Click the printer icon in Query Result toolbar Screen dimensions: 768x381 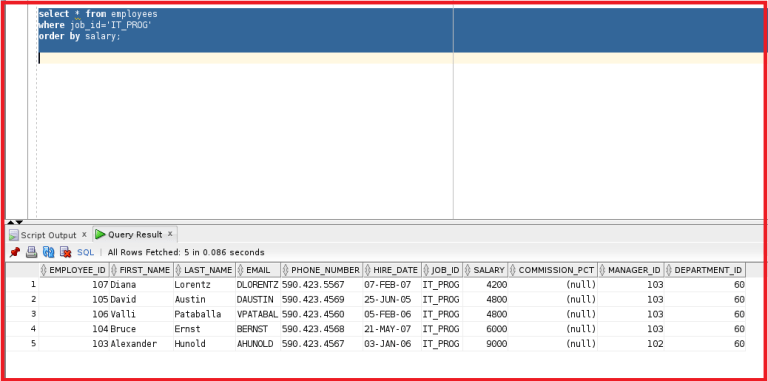[x=31, y=252]
